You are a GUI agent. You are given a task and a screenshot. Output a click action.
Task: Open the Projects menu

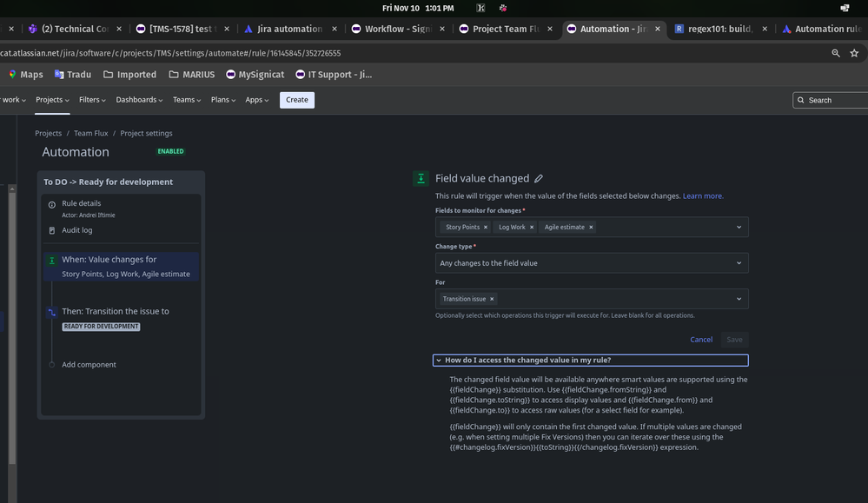click(x=53, y=100)
